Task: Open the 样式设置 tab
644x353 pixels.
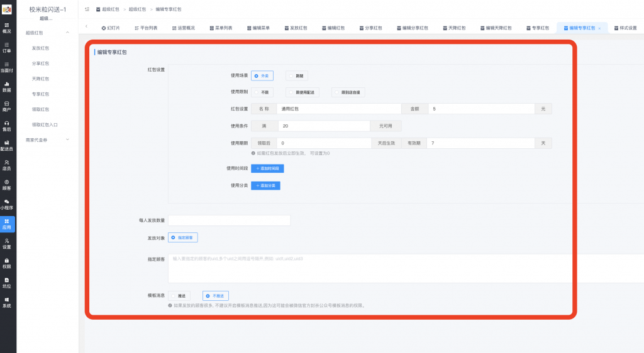Action: coord(626,28)
